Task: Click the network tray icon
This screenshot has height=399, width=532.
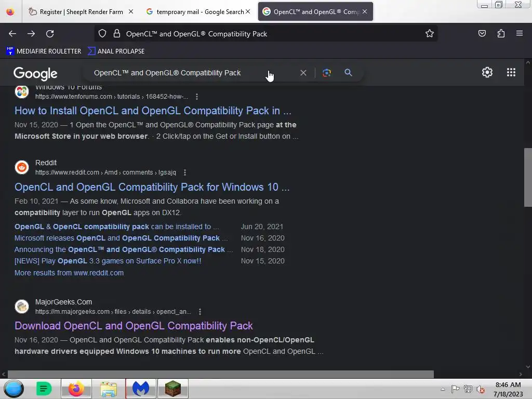Action: (468, 389)
